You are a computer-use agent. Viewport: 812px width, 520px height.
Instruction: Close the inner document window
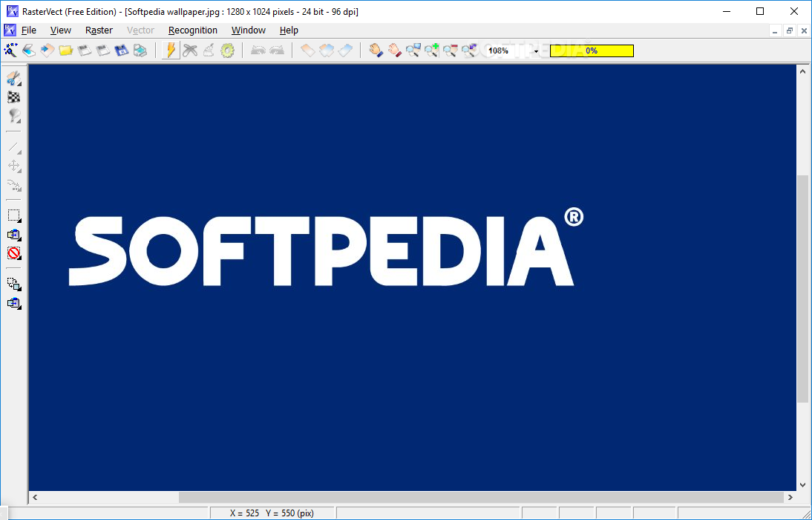click(804, 31)
